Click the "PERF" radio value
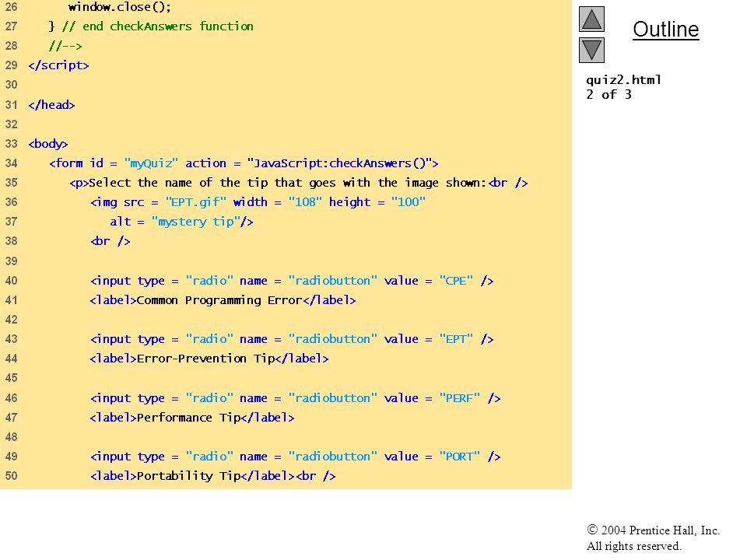 tap(459, 398)
